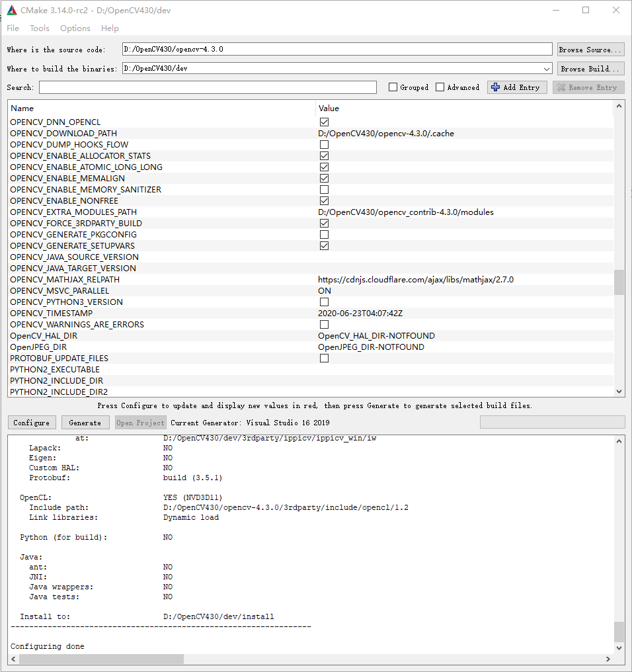Viewport: 632px width, 672px height.
Task: Click the cache list scroll down arrow
Action: 619,392
